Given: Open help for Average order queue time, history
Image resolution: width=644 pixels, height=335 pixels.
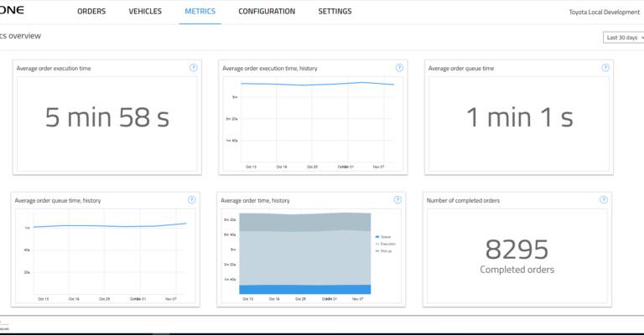Looking at the screenshot, I should tap(192, 199).
